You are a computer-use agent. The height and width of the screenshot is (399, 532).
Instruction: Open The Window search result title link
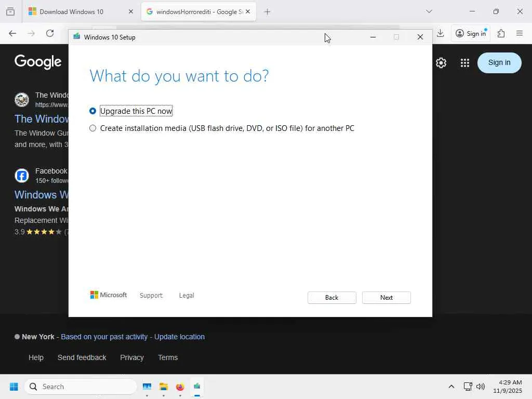pyautogui.click(x=42, y=119)
